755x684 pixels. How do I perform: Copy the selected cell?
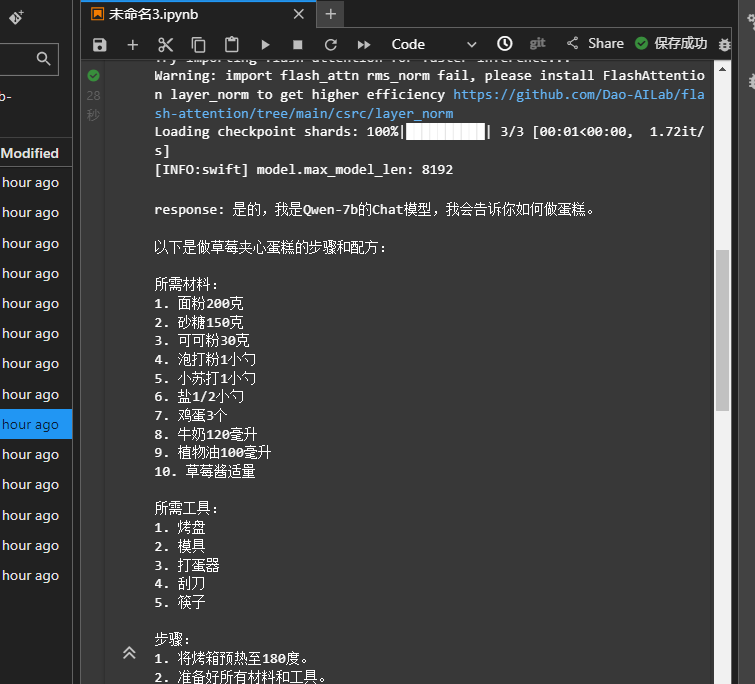pos(198,45)
